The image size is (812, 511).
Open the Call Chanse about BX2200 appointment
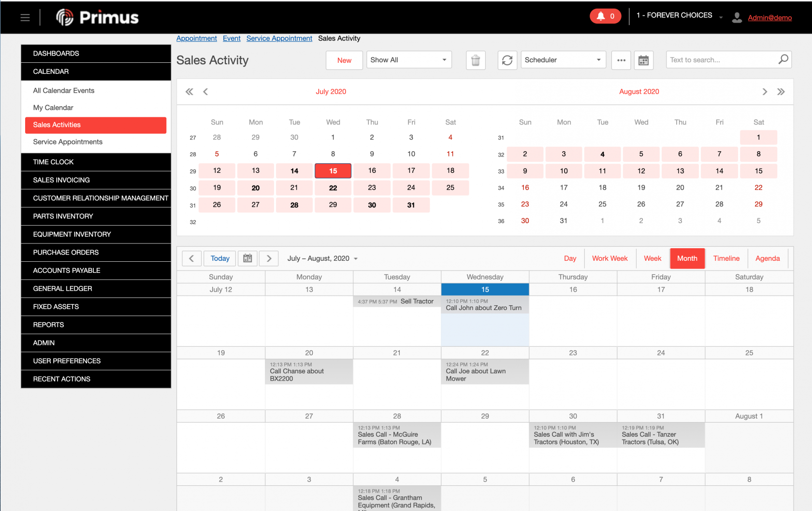pyautogui.click(x=309, y=372)
